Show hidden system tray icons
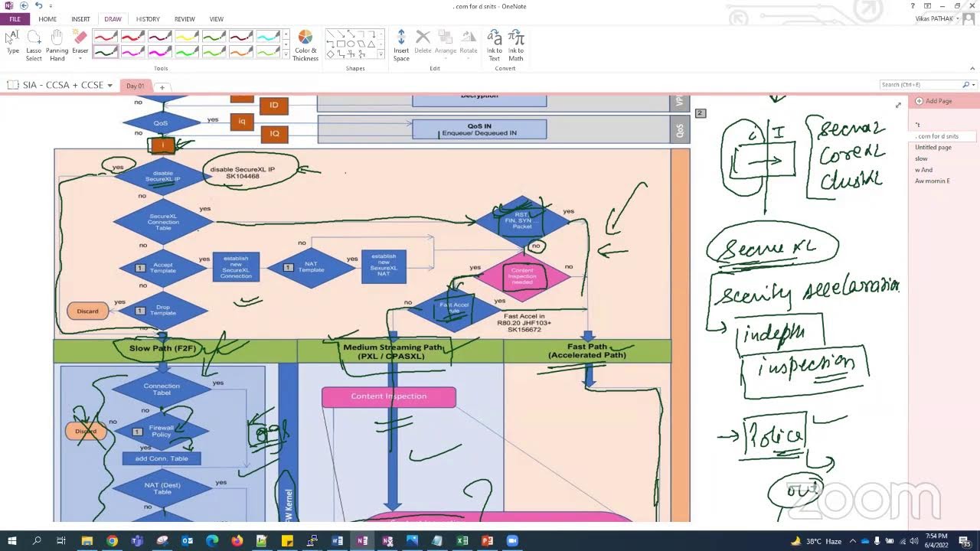This screenshot has height=551, width=980. (x=853, y=541)
